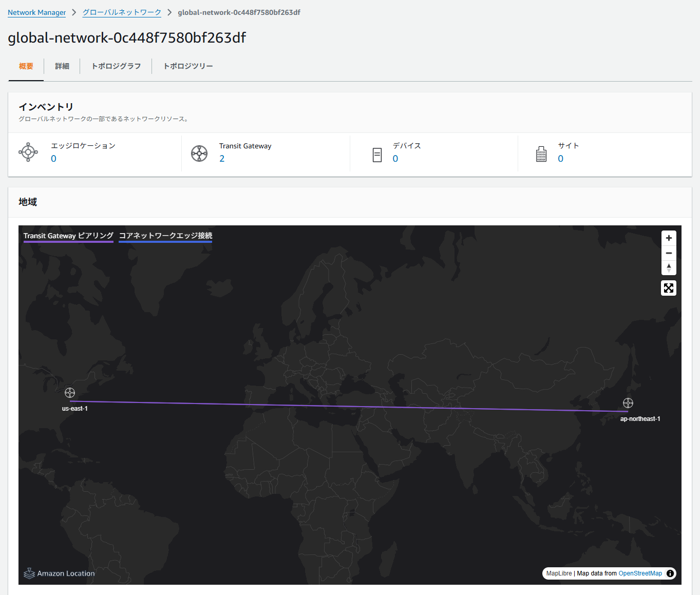This screenshot has height=595, width=700.
Task: Click the コアネットワークエッジ接続 legend label
Action: coord(165,236)
